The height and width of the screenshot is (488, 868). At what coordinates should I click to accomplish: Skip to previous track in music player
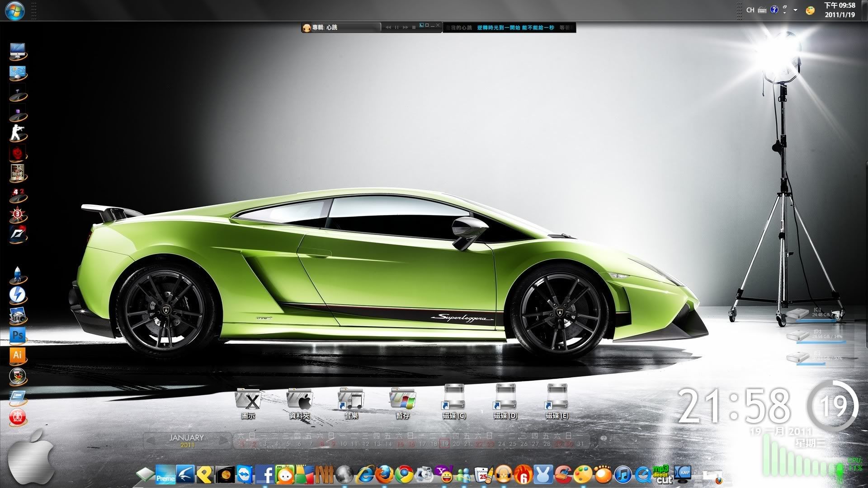coord(388,28)
